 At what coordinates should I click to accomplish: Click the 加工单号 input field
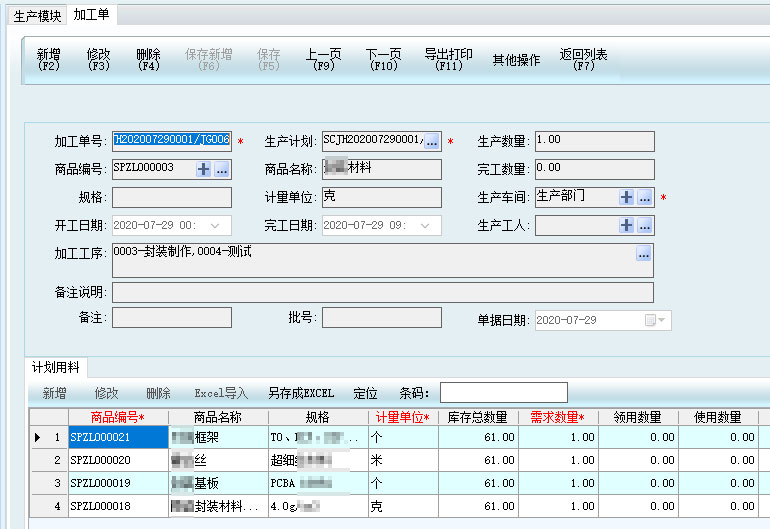172,141
